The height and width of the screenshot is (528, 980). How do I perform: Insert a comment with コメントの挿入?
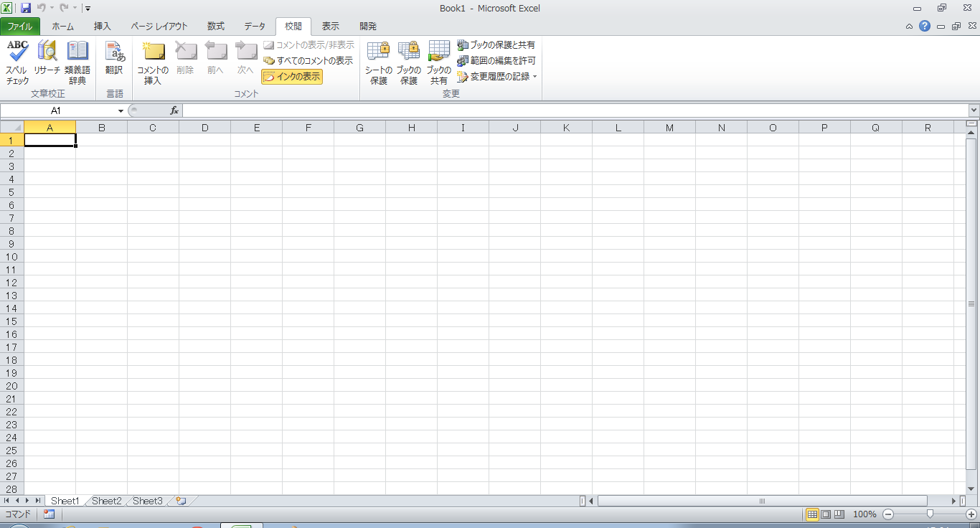coord(153,62)
